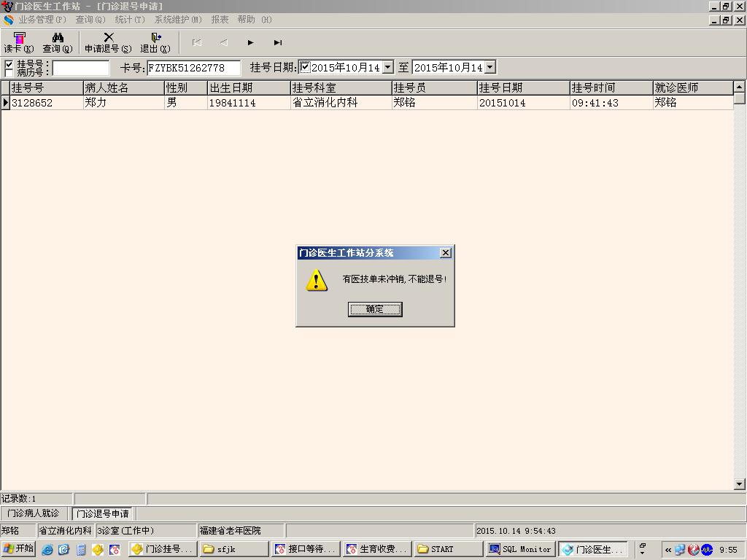The height and width of the screenshot is (560, 747).
Task: Open Internet Explorer quick launch icon
Action: click(47, 550)
